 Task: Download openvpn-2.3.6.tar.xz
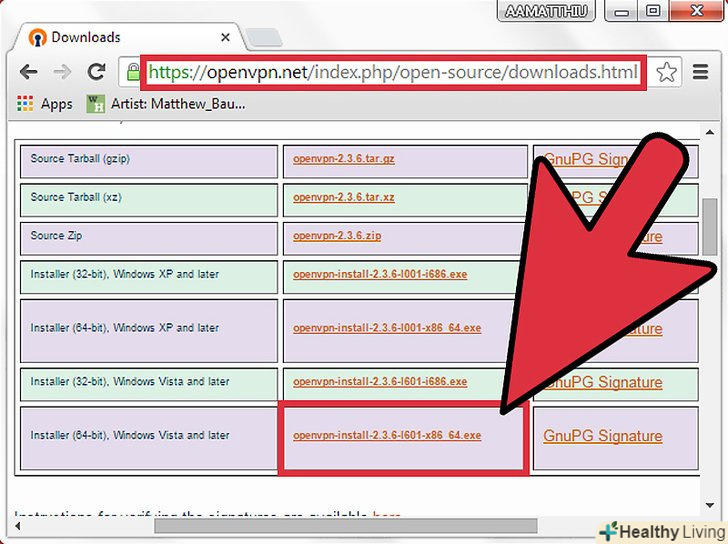point(344,197)
